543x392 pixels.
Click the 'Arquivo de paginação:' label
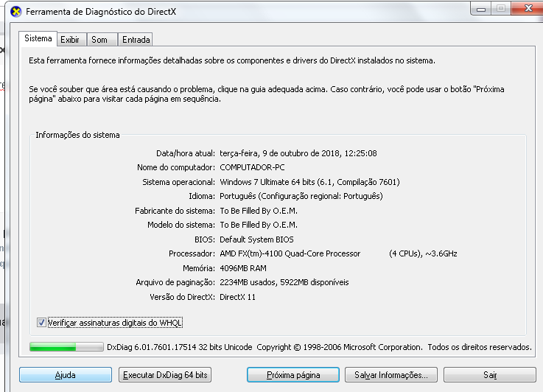pos(175,282)
